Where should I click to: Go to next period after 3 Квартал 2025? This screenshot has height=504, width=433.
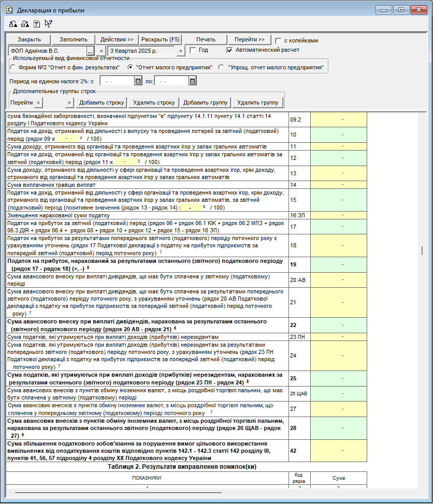(180, 51)
